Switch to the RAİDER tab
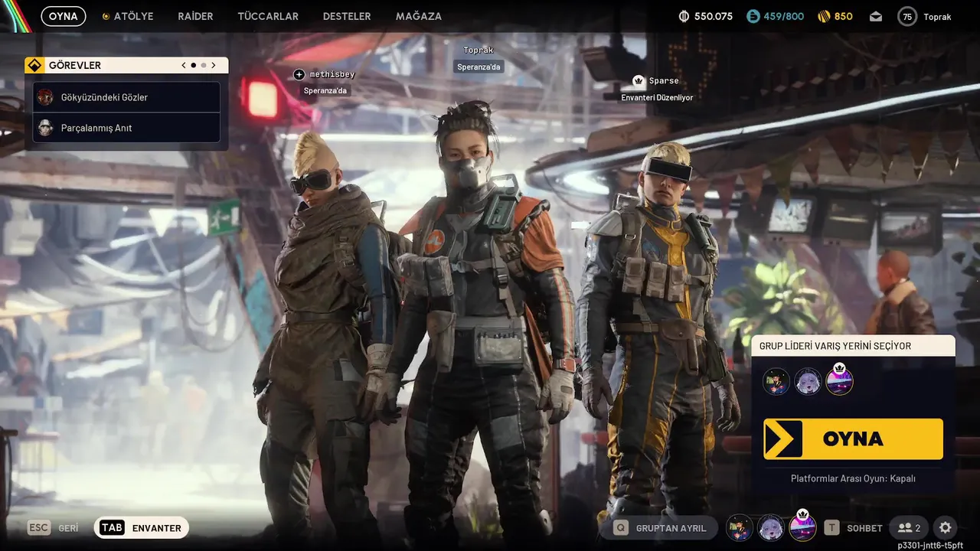The image size is (980, 551). [x=195, y=16]
